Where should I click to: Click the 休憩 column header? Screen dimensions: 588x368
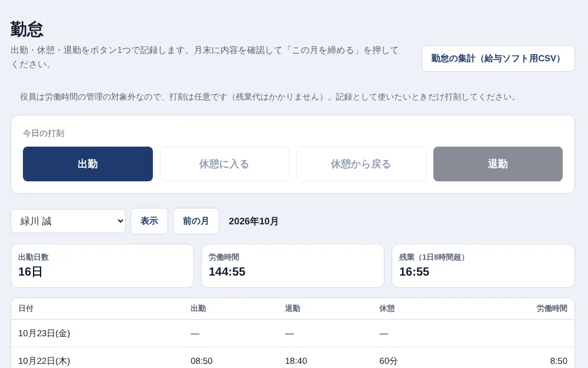(387, 309)
